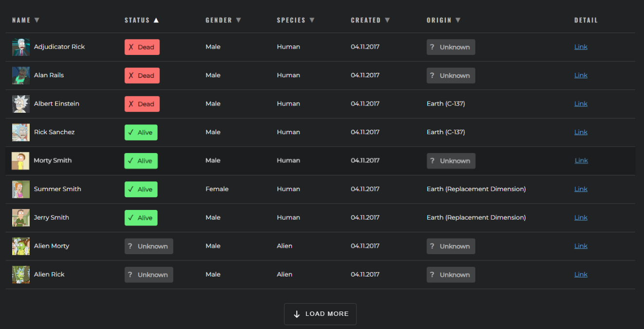Click Adjudicator Rick's avatar thumbnail
This screenshot has height=329, width=644.
pyautogui.click(x=21, y=47)
